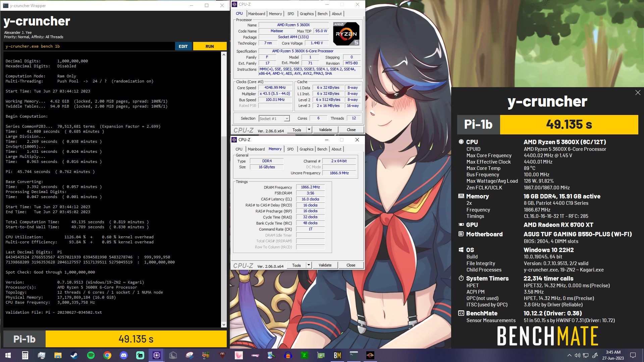Open Spotify from the taskbar
The image size is (644, 362).
coord(91,355)
